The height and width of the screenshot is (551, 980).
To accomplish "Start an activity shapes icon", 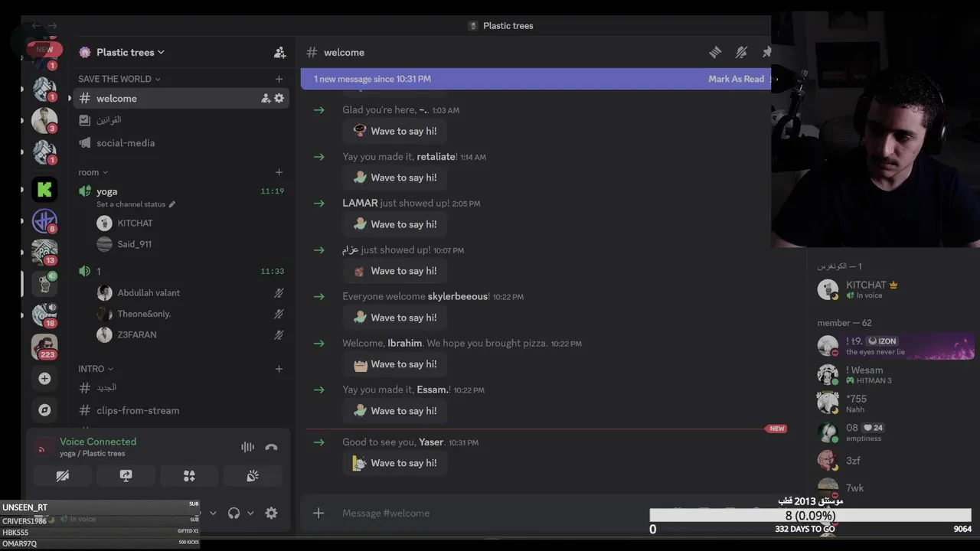I will tap(189, 476).
